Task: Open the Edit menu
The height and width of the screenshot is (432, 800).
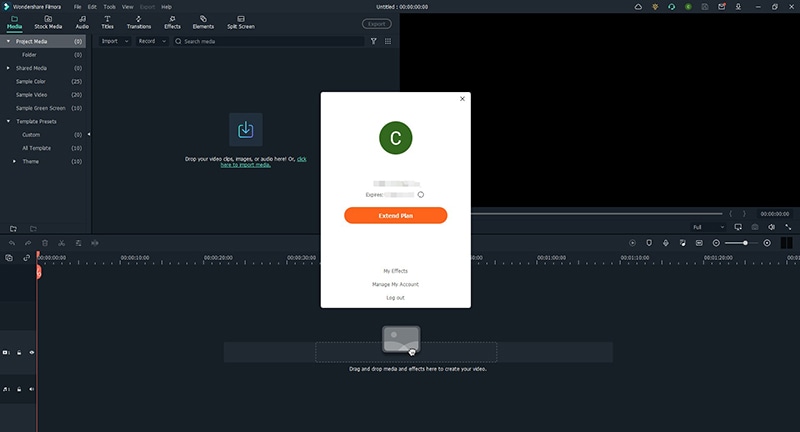Action: coord(92,7)
